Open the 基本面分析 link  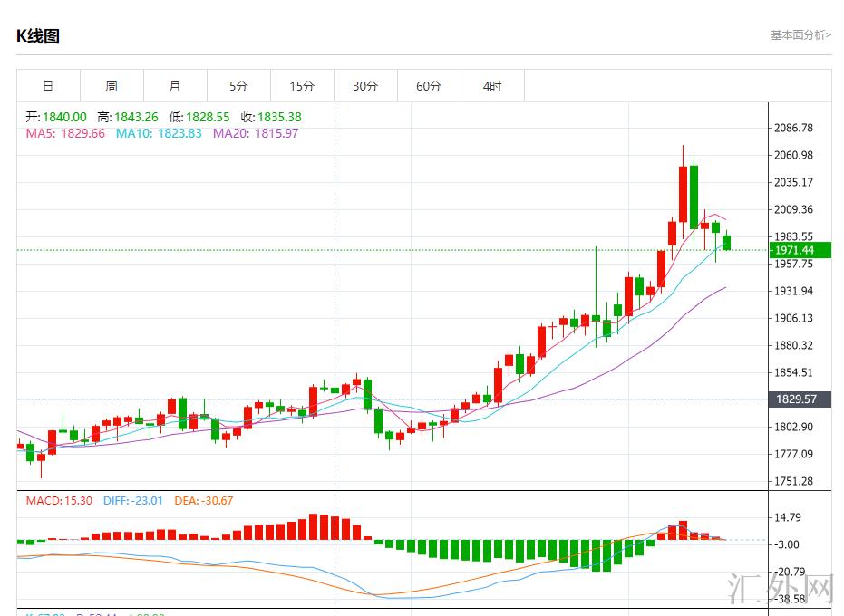[x=800, y=35]
